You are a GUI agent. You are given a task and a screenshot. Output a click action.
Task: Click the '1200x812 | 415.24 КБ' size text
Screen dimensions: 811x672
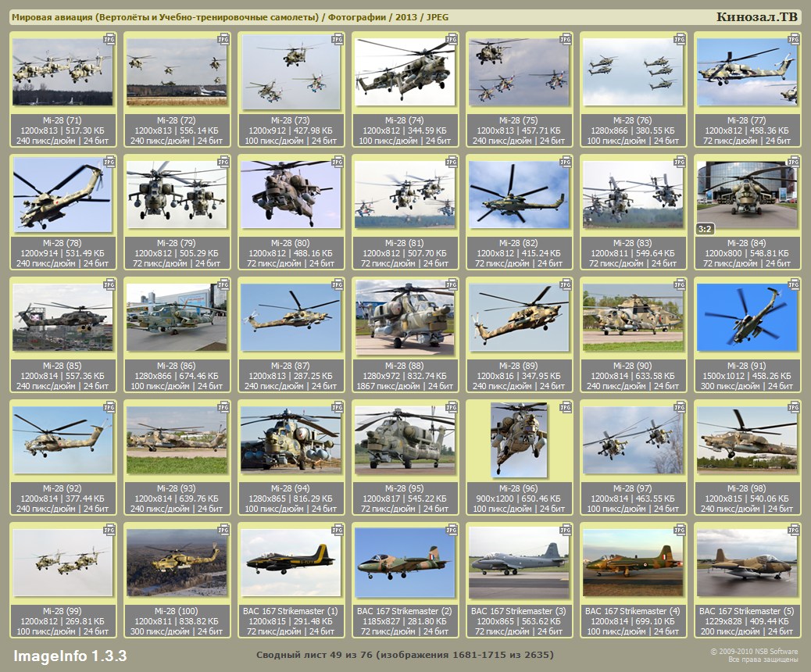(518, 253)
